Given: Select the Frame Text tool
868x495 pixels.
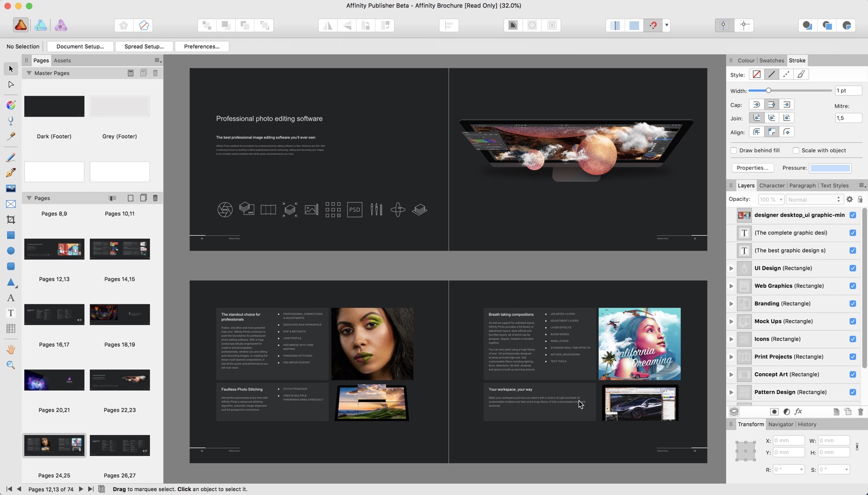Looking at the screenshot, I should 11,313.
